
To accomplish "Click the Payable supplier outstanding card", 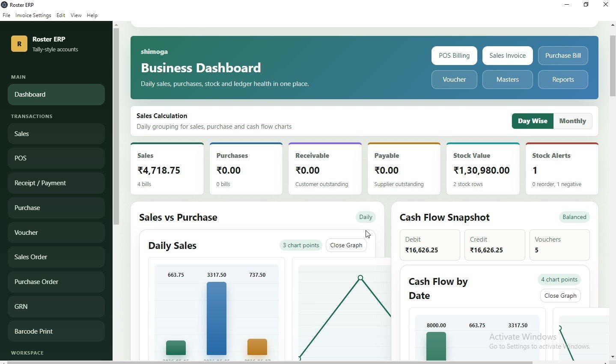I will 404,169.
